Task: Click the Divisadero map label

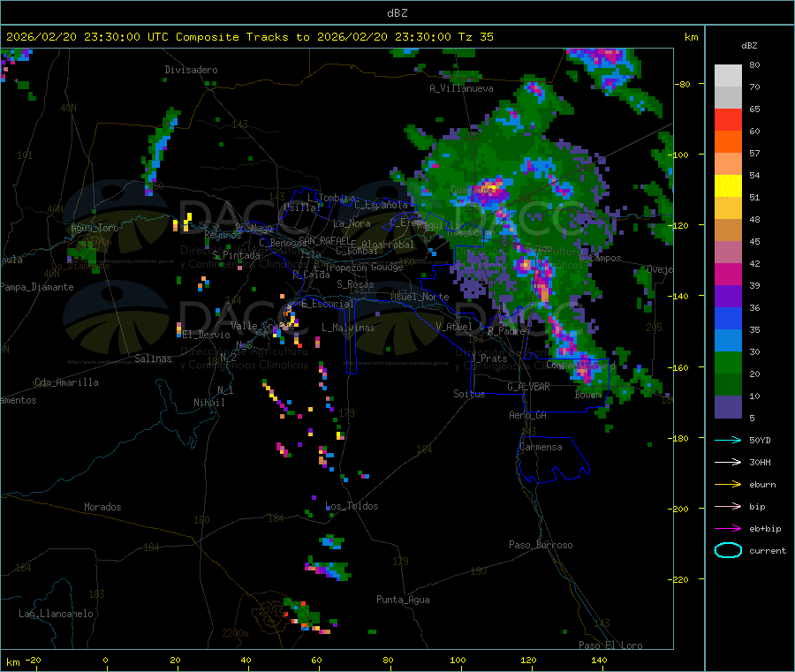Action: (x=191, y=70)
